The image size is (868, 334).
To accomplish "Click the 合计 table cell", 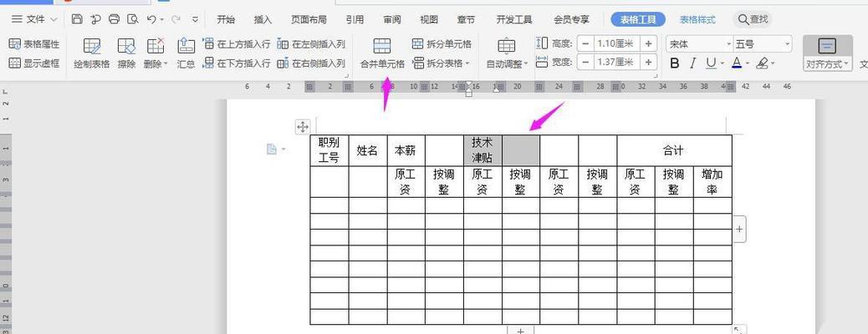I will coord(674,149).
